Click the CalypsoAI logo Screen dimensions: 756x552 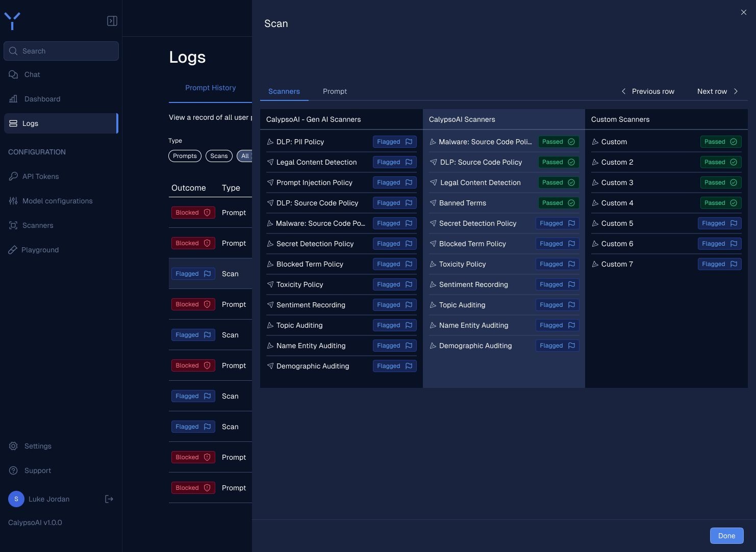pyautogui.click(x=12, y=21)
